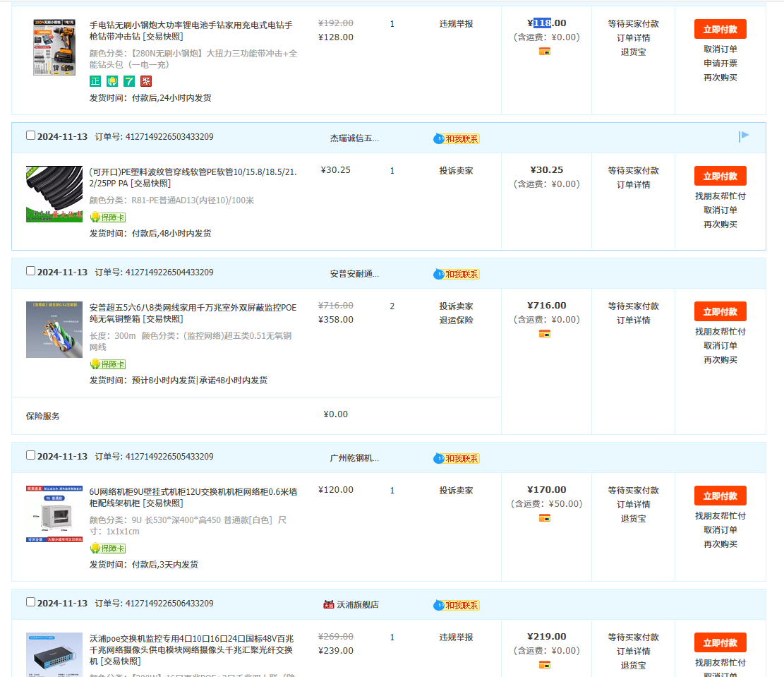Image resolution: width=784 pixels, height=677 pixels.
Task: Click the red 聚 badge under the drill
Action: point(146,81)
